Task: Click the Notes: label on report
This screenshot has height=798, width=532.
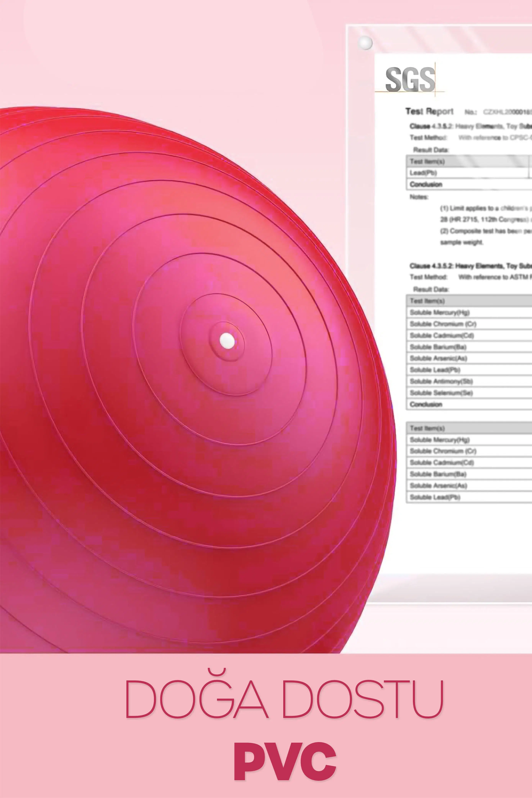Action: (419, 197)
